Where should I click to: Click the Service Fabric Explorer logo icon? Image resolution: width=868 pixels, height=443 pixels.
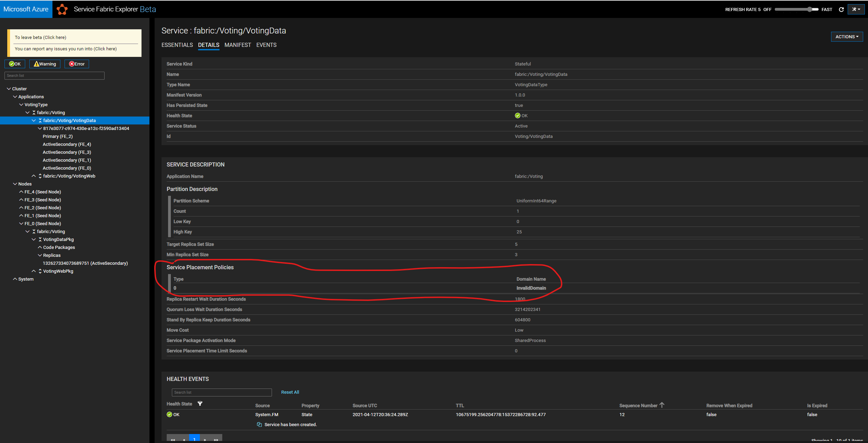pyautogui.click(x=62, y=9)
